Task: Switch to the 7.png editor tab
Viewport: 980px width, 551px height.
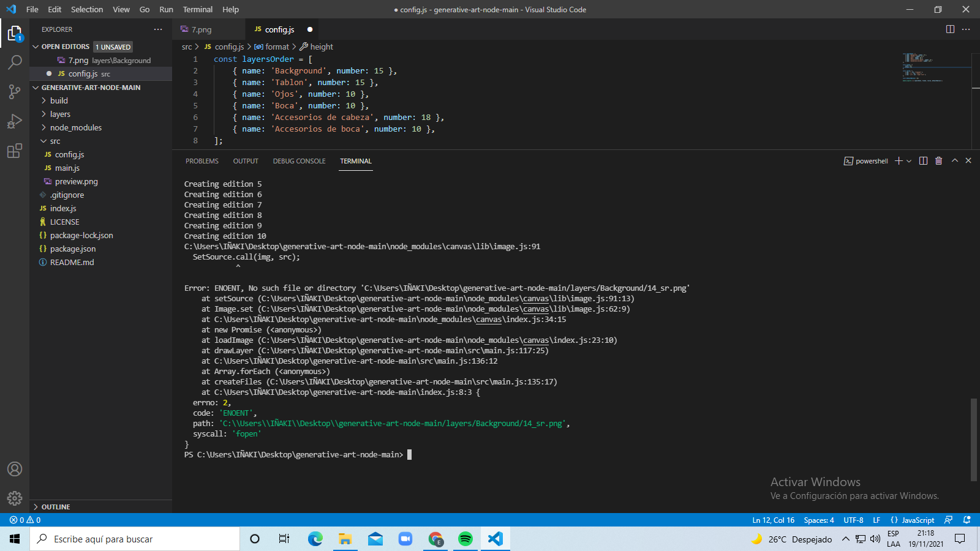Action: click(201, 29)
